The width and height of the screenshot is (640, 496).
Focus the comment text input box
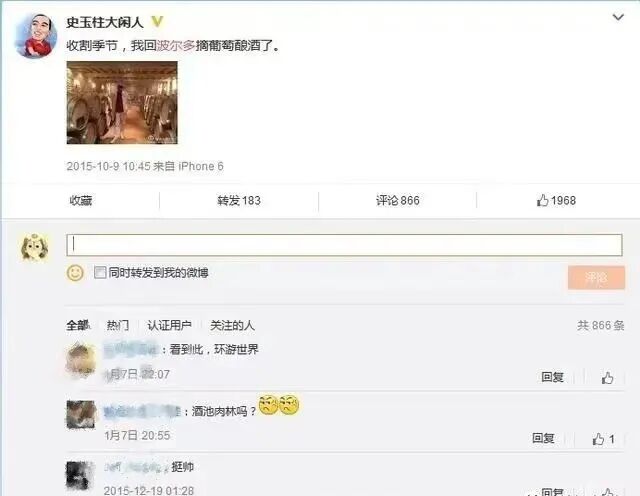tap(344, 245)
